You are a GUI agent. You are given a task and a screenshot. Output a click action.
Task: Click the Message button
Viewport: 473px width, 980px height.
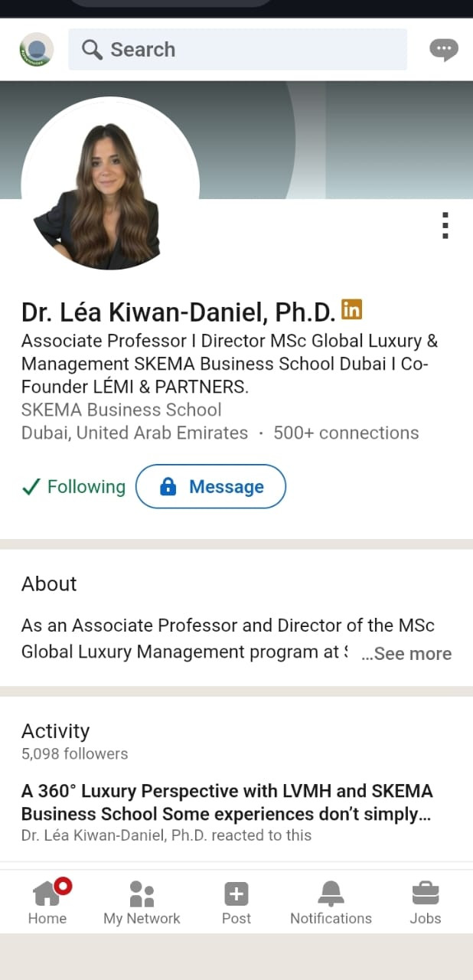210,487
